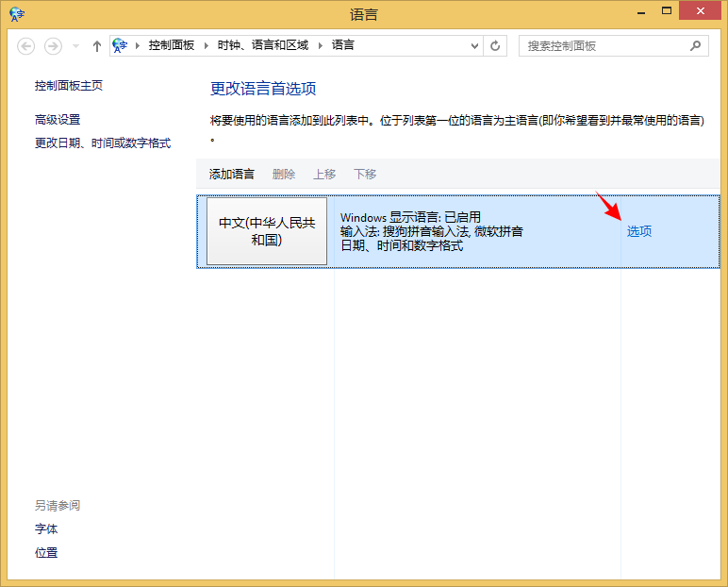Screen dimensions: 728x587
Task: Expand the chevron after 控制面板
Action: (x=207, y=45)
